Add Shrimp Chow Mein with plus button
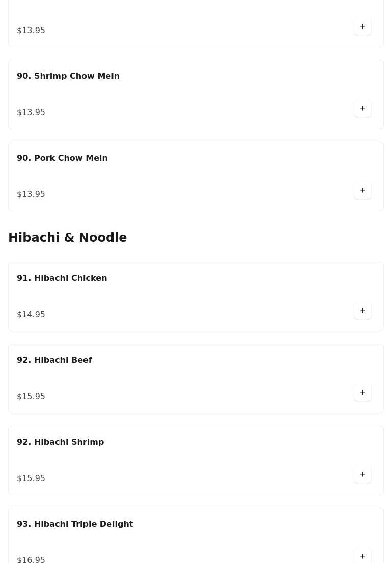Viewport: 392px width, 563px height. (x=362, y=108)
